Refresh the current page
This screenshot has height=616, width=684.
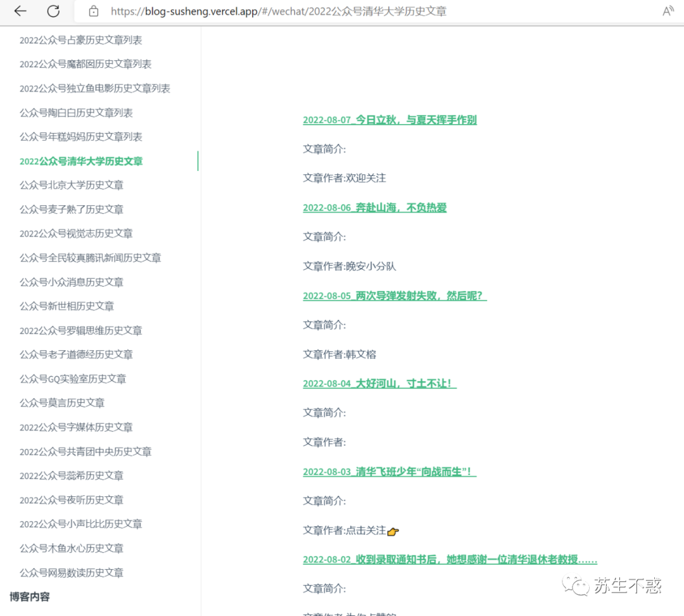click(x=53, y=11)
